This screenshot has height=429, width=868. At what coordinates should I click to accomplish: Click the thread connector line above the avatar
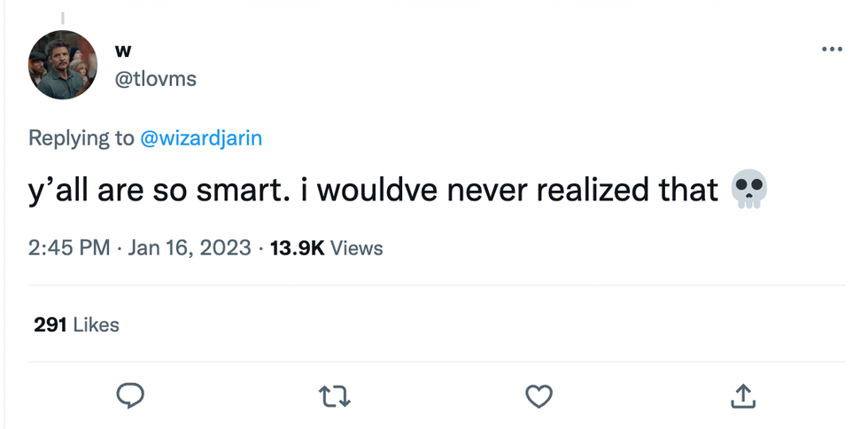[62, 16]
